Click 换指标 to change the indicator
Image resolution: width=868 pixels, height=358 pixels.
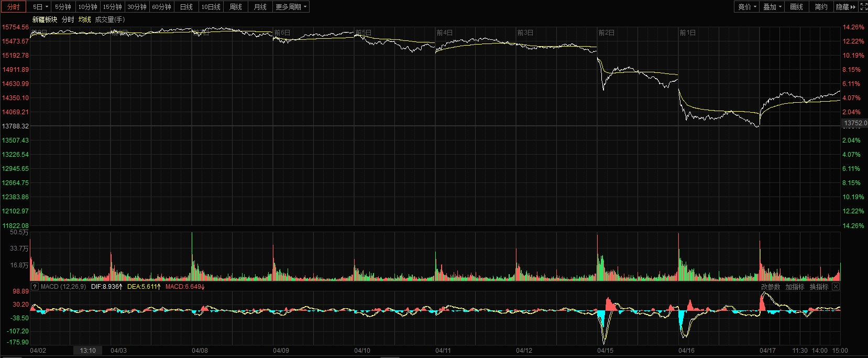click(819, 287)
